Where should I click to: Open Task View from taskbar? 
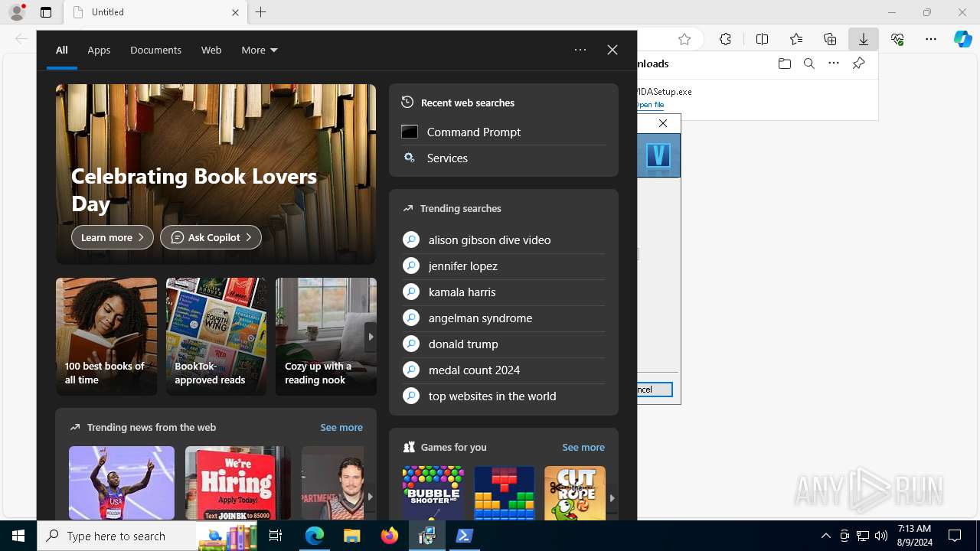coord(276,536)
